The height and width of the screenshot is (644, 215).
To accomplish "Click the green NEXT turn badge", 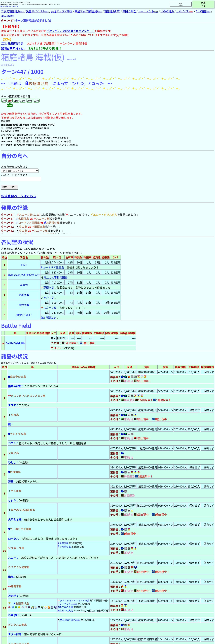I will tap(10, 105).
